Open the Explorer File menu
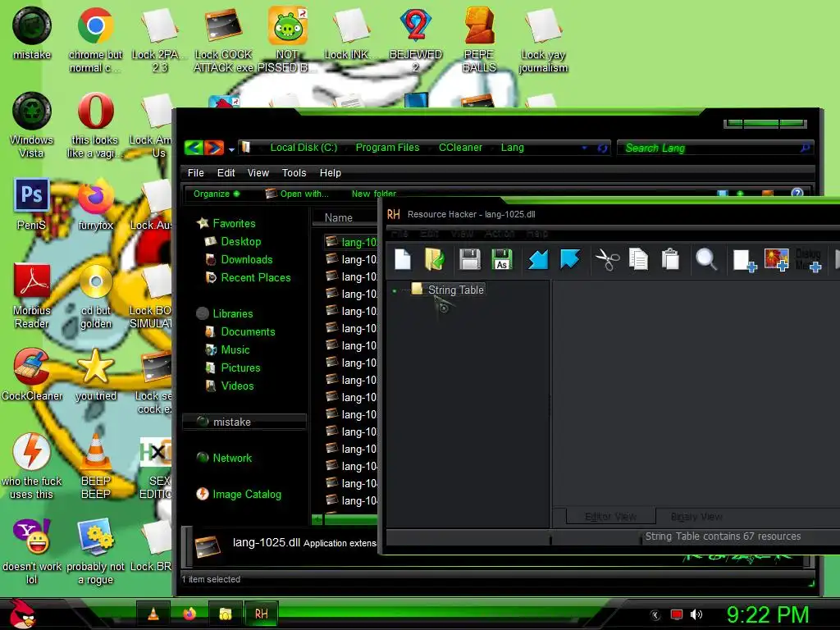Screen dimensions: 840x630 click(195, 172)
